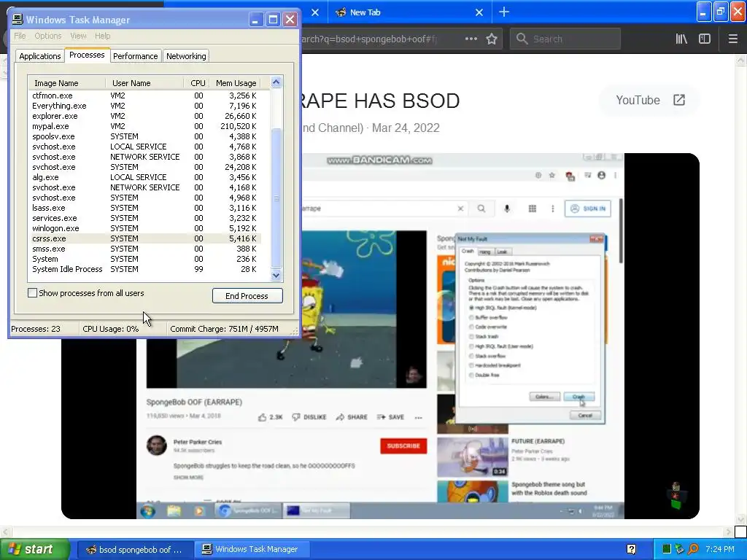Switch to bsod spongebob oof taskbar item
Screen dimensions: 747x560
(135, 550)
